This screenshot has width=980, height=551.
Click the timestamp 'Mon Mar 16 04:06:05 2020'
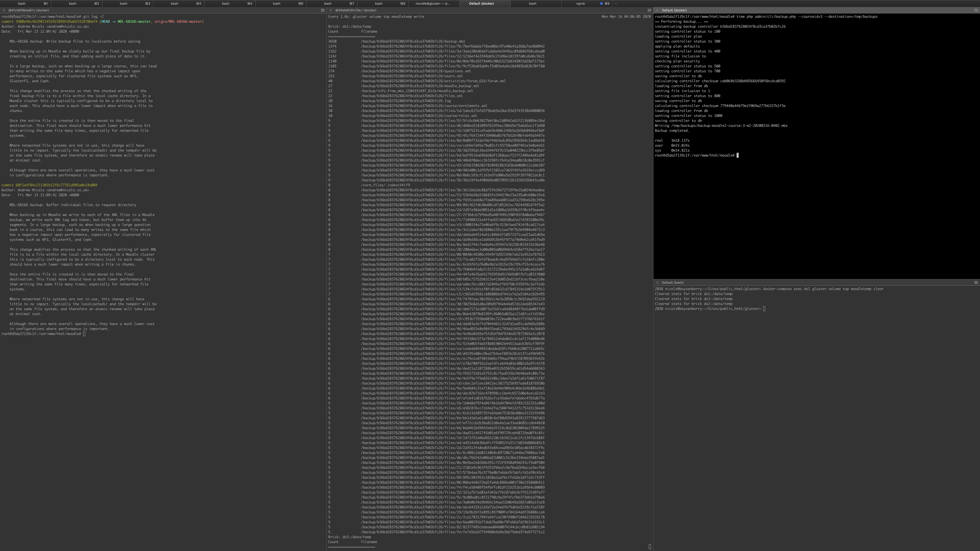click(626, 17)
